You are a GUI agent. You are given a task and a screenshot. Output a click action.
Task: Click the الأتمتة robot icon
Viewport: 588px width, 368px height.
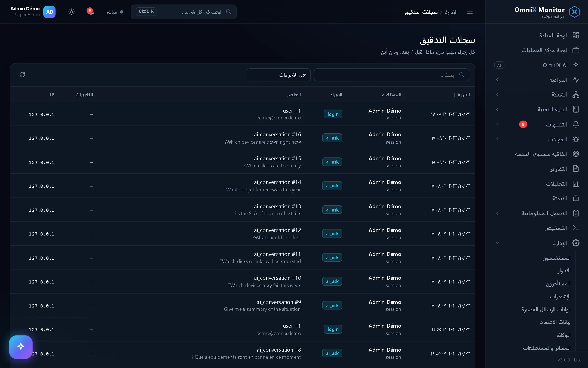tap(576, 198)
